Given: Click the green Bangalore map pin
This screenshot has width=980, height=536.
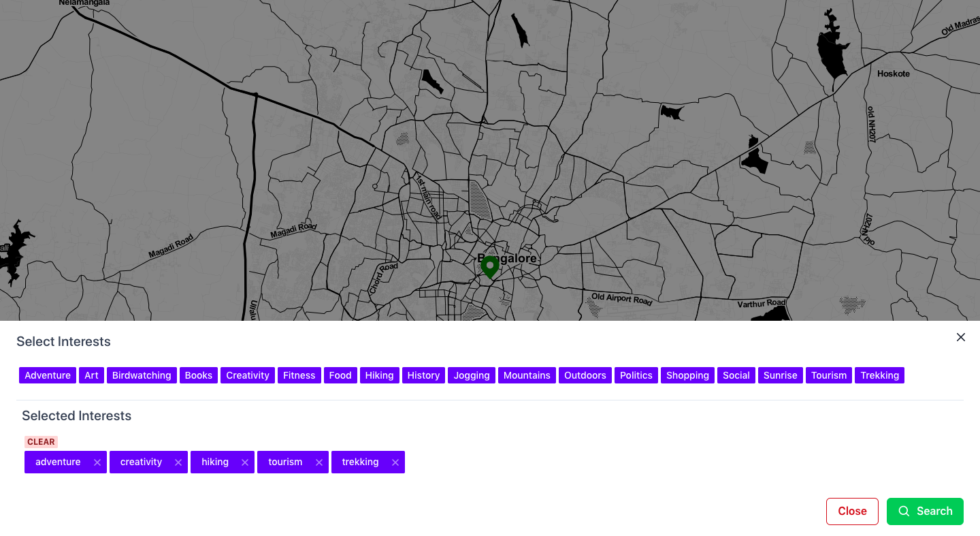Looking at the screenshot, I should tap(490, 267).
